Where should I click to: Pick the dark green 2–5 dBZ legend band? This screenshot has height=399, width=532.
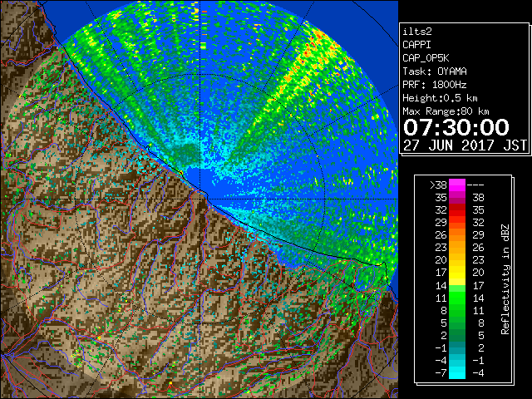click(x=457, y=335)
